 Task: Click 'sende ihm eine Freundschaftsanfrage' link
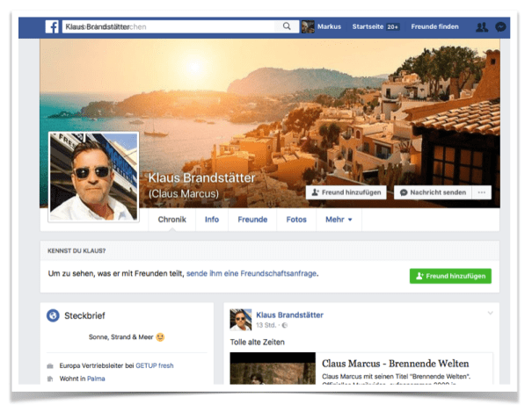click(x=251, y=273)
